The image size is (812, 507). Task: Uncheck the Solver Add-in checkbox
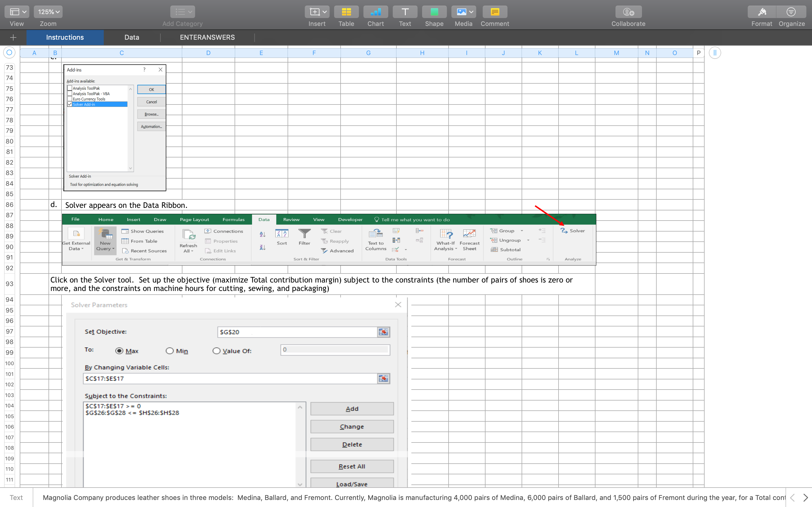click(69, 104)
